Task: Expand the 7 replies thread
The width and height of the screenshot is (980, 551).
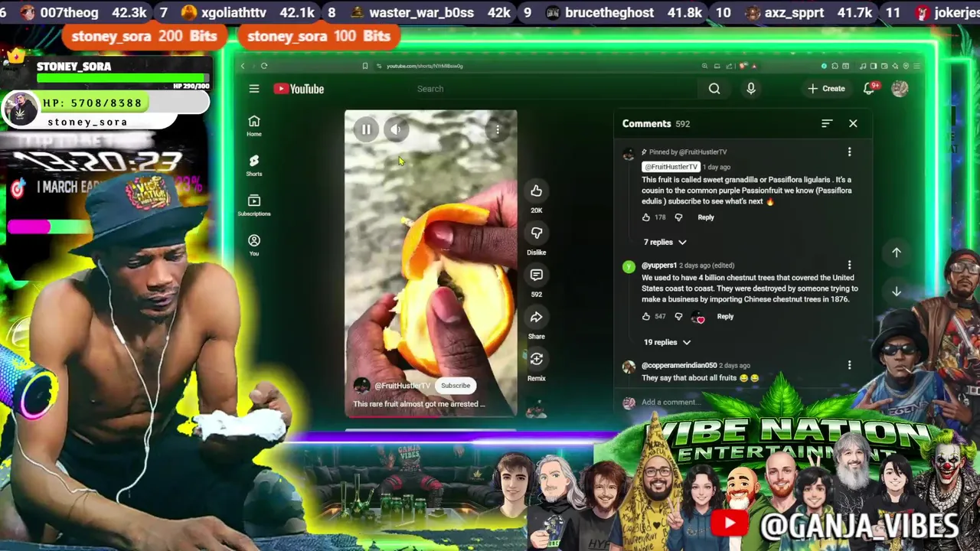Action: (x=665, y=242)
